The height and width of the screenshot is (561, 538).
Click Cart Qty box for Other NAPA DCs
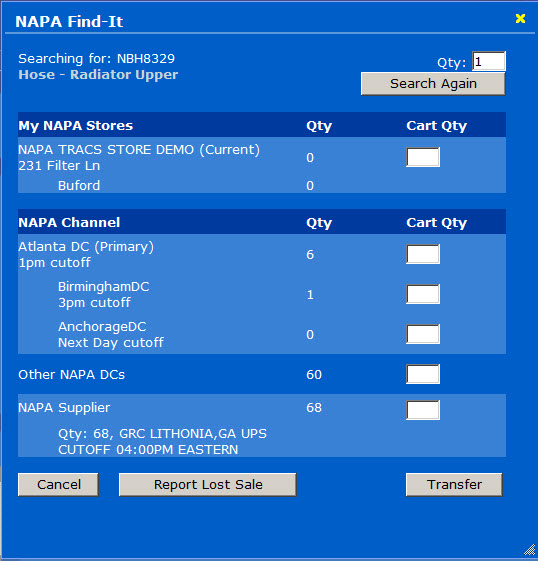coord(423,374)
